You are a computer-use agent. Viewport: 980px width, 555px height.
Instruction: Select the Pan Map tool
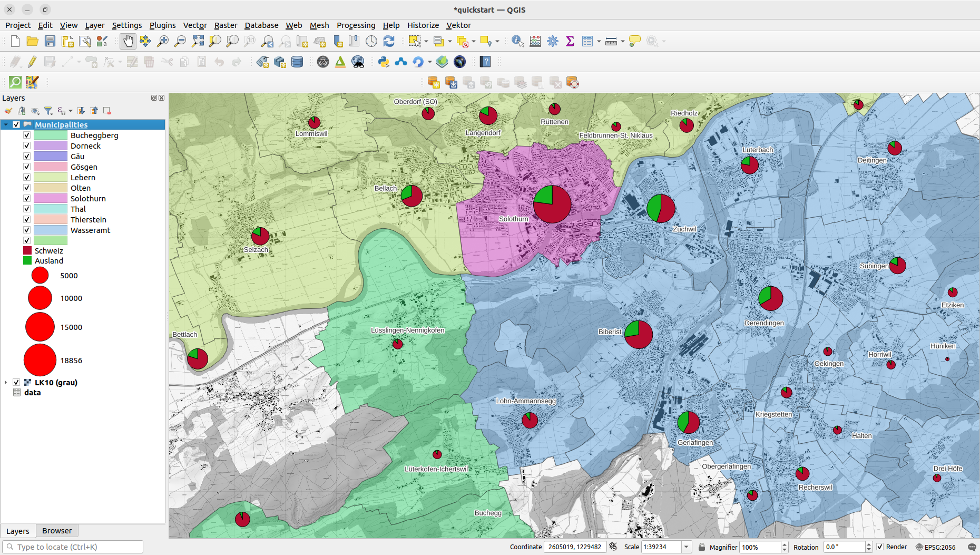(128, 41)
